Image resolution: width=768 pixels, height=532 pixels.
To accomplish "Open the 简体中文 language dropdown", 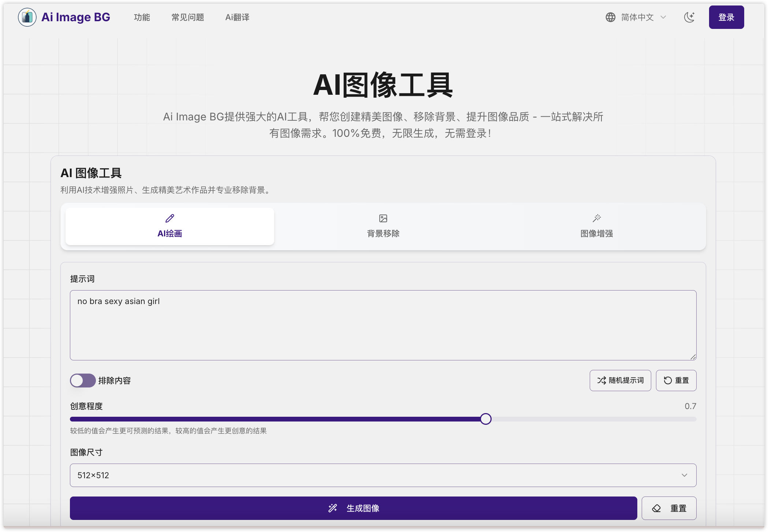I will 637,17.
